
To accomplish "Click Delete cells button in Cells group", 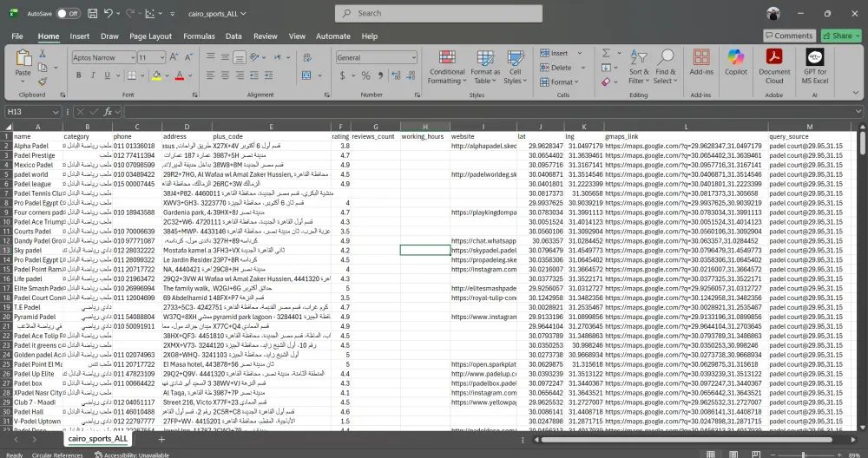I will [x=556, y=68].
